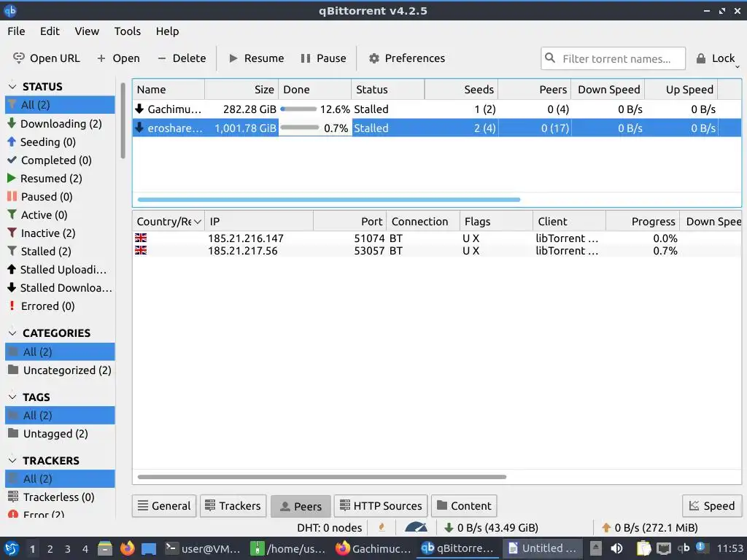The height and width of the screenshot is (560, 747).
Task: Select the Active (0) status filter
Action: (60, 215)
